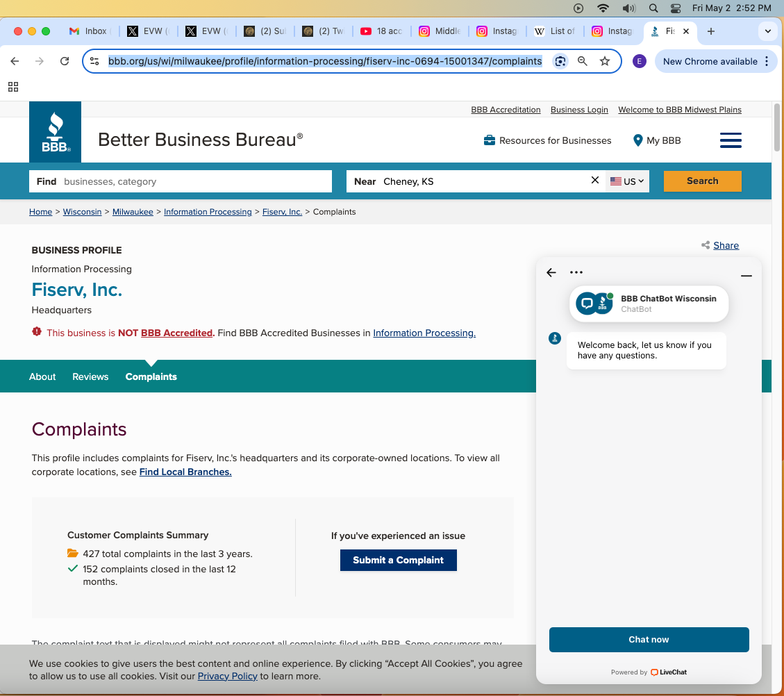Image resolution: width=784 pixels, height=696 pixels.
Task: Open a new browser tab
Action: pyautogui.click(x=710, y=31)
